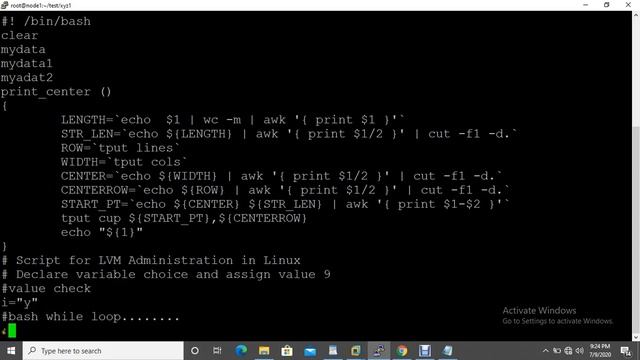Click the 'i="y"' line
This screenshot has height=360, width=640.
tap(19, 303)
